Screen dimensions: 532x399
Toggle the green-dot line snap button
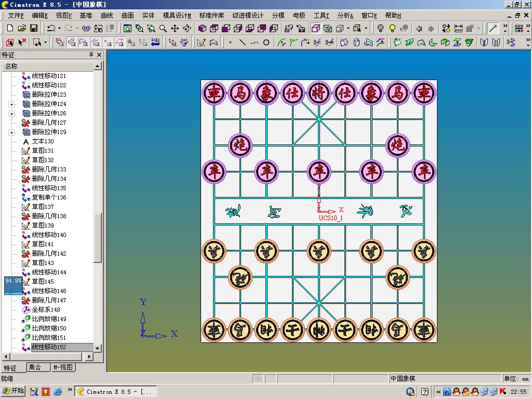coord(493,28)
